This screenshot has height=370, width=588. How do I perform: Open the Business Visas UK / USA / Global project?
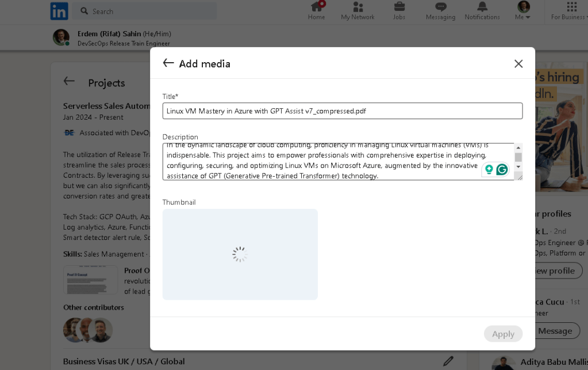pos(124,361)
